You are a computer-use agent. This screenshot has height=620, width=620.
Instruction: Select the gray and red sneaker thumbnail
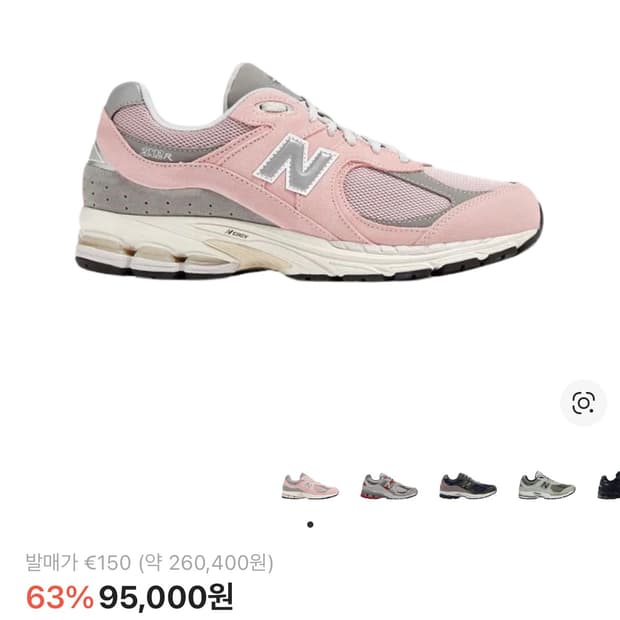[389, 486]
